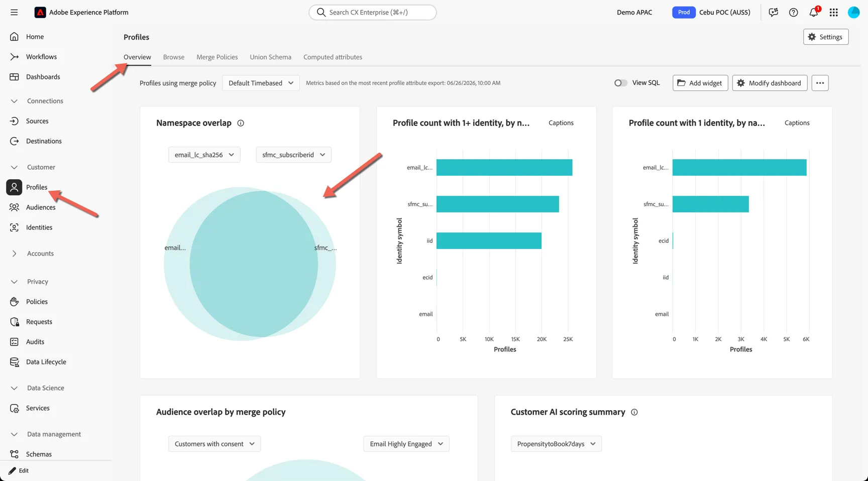Viewport: 868px width, 481px height.
Task: Open the more options ellipsis button
Action: pyautogui.click(x=820, y=83)
